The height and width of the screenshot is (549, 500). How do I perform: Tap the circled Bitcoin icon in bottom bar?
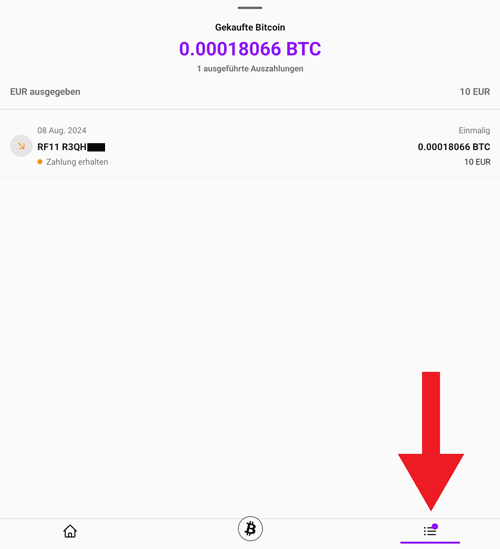(250, 529)
